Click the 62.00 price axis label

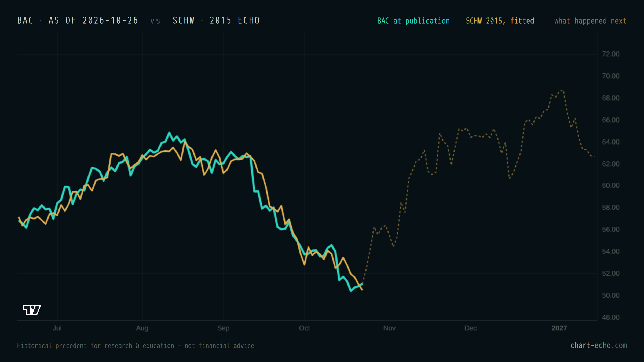click(611, 164)
